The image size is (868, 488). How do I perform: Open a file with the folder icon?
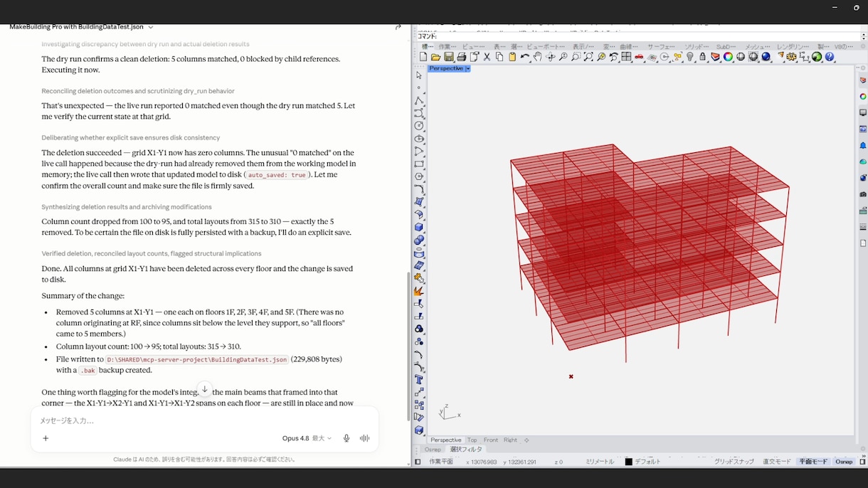(x=436, y=57)
